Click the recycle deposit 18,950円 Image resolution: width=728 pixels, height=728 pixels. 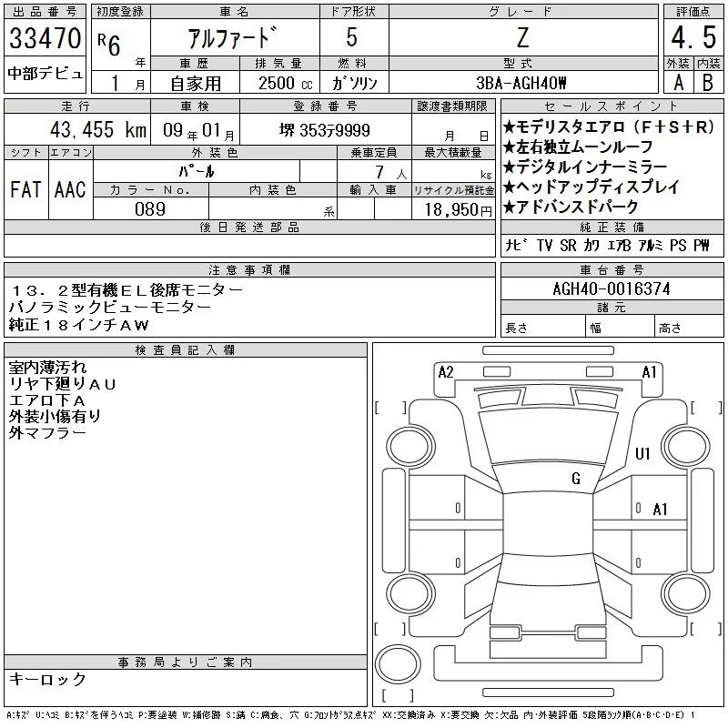coord(458,210)
